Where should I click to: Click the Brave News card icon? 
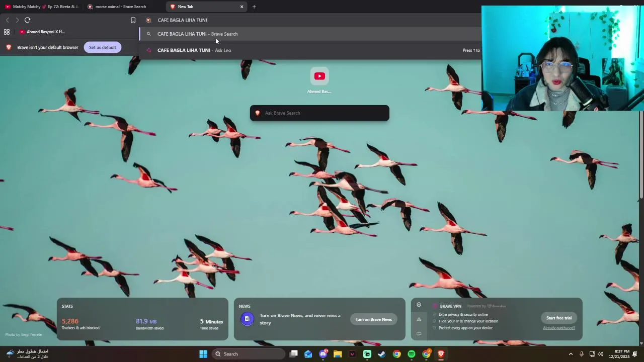tap(247, 319)
